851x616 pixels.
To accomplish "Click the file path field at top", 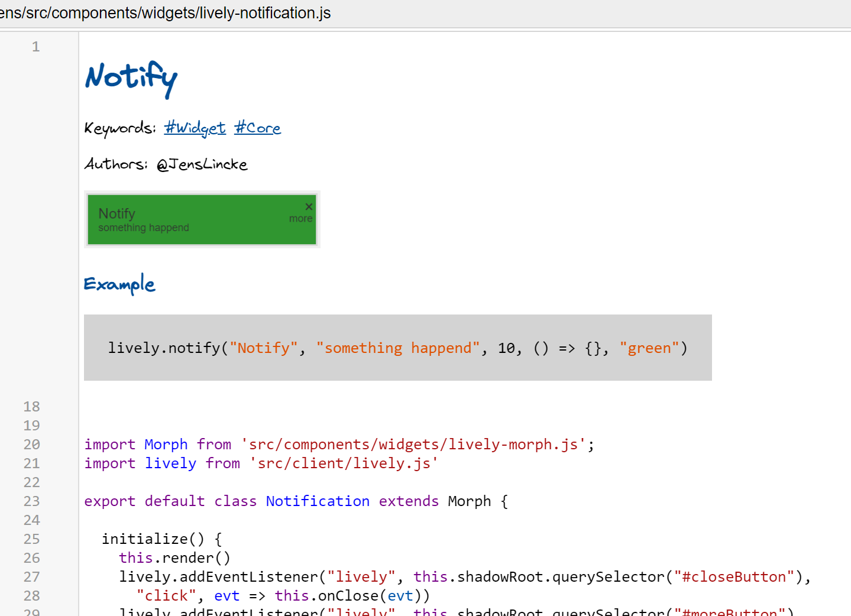I will pos(166,13).
